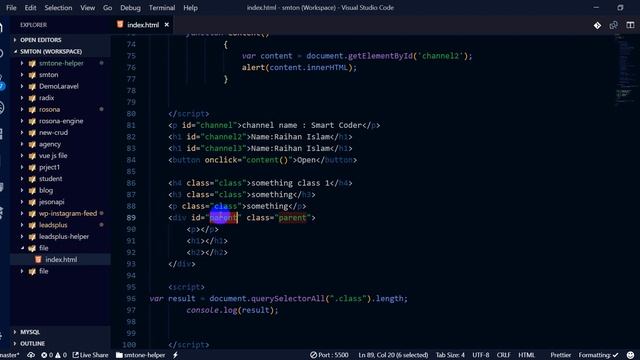This screenshot has height=360, width=640.
Task: Click index.html file icon in explorer tree
Action: pyautogui.click(x=38, y=260)
